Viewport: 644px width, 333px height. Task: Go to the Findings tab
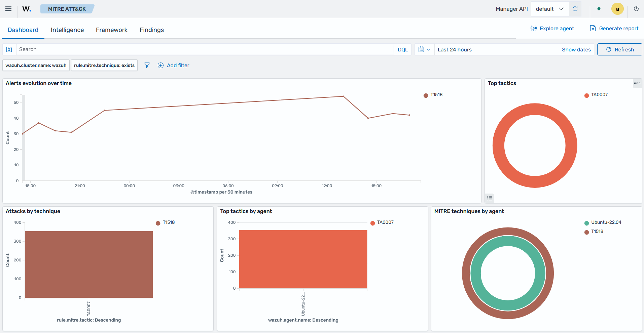[152, 30]
